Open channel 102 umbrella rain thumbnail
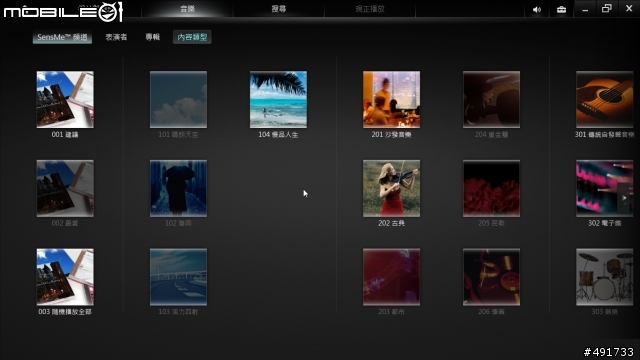The height and width of the screenshot is (360, 640). [x=178, y=188]
